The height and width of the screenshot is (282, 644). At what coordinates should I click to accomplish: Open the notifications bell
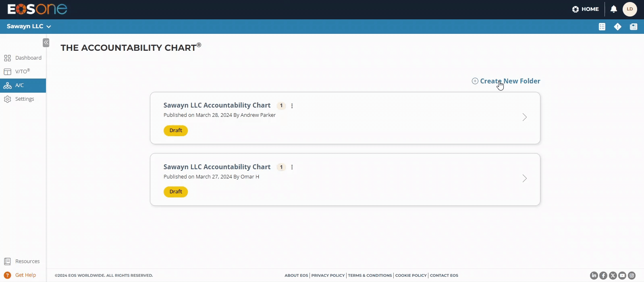point(614,9)
